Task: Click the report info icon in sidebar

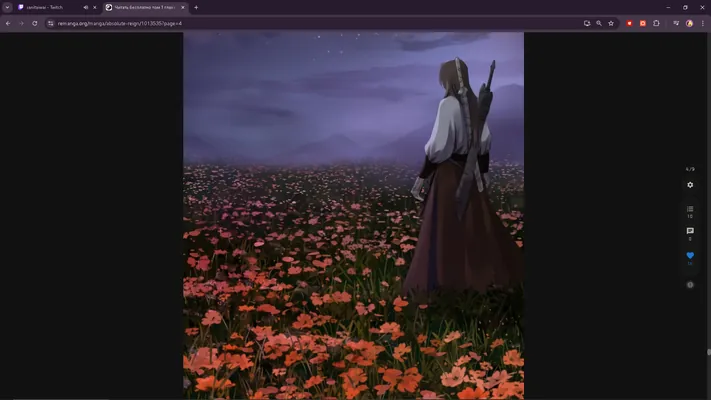Action: (690, 285)
